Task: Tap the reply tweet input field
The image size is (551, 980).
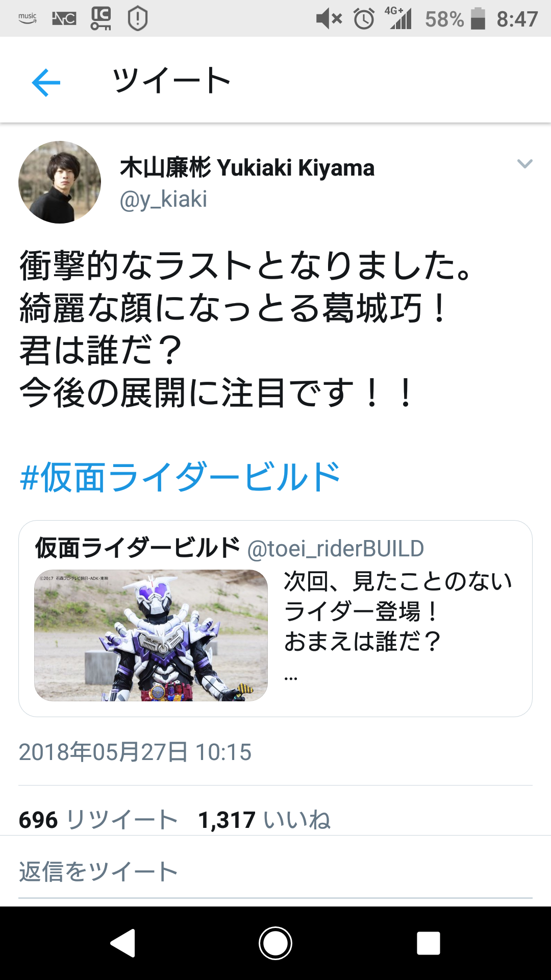Action: click(x=275, y=872)
